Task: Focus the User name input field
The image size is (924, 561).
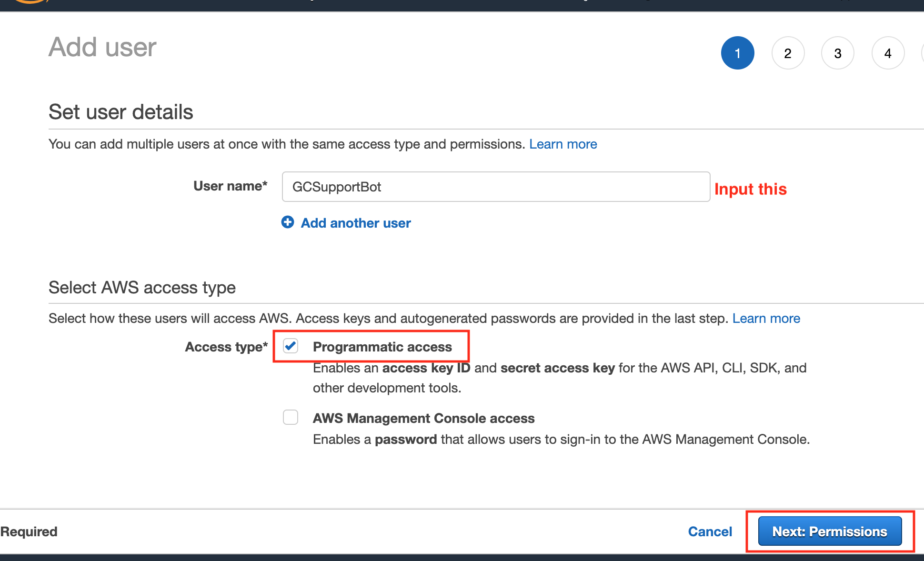Action: [x=495, y=187]
